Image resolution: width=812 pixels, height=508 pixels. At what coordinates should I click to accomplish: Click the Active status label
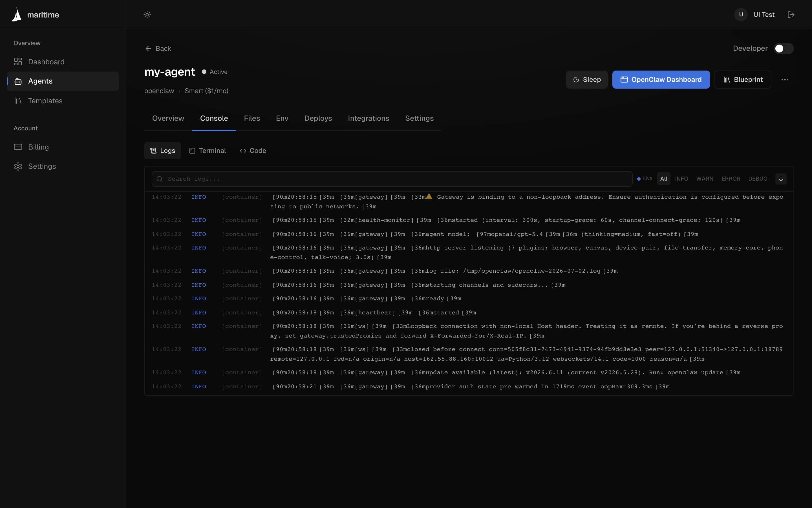tap(219, 72)
